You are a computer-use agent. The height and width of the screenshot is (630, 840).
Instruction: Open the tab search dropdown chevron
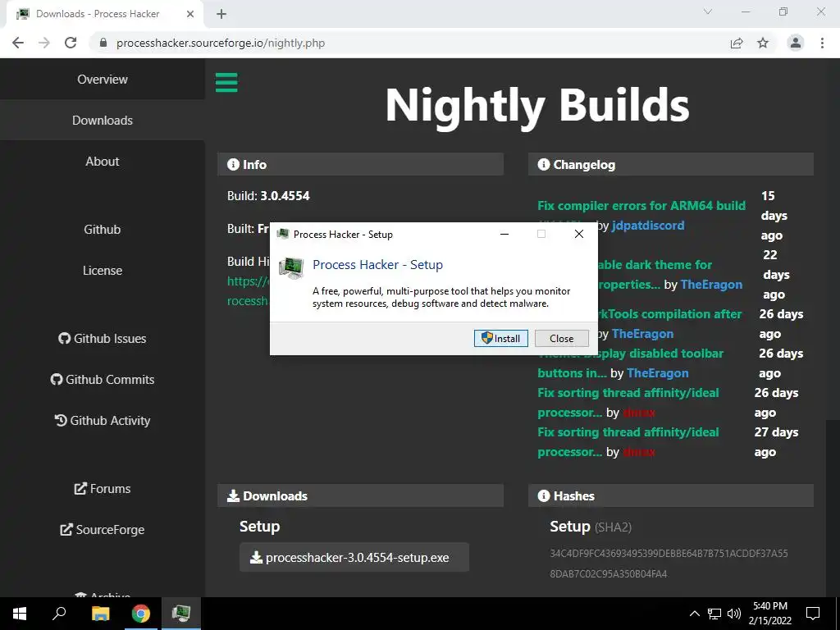708,11
